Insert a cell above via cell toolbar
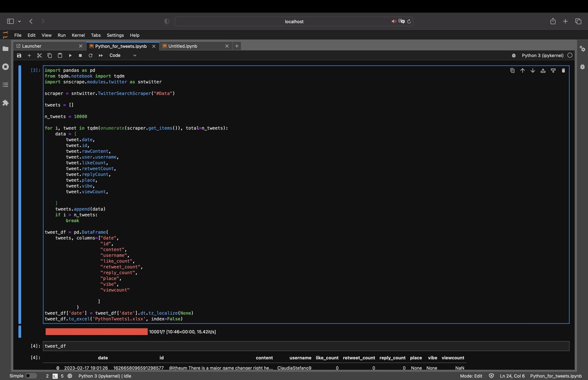Image resolution: width=588 pixels, height=380 pixels. pyautogui.click(x=543, y=71)
